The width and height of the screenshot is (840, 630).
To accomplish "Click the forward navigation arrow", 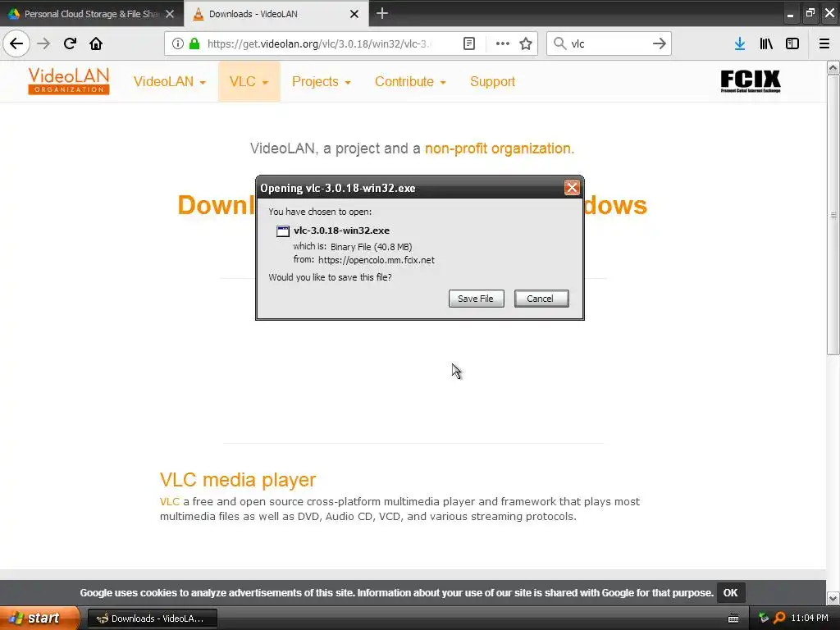I will point(43,43).
